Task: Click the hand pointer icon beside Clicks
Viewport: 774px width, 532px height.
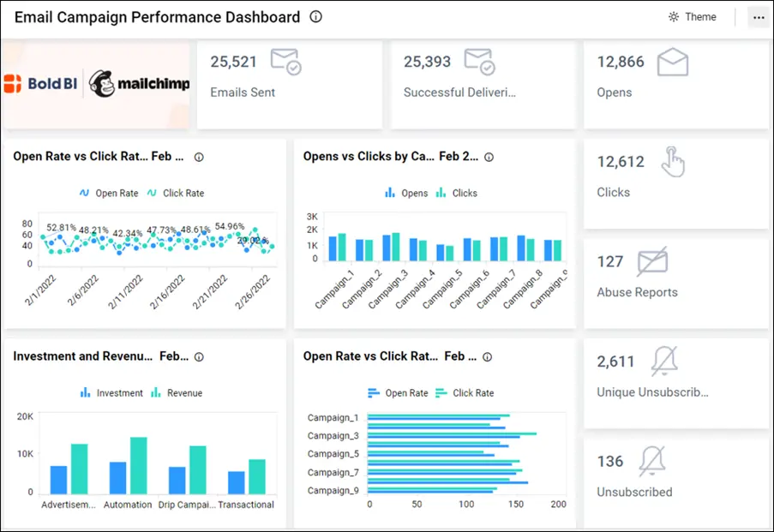Action: point(675,163)
